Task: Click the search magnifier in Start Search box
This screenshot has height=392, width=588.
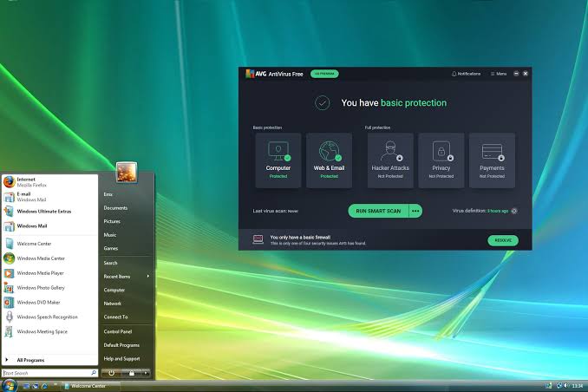Action: [x=94, y=373]
